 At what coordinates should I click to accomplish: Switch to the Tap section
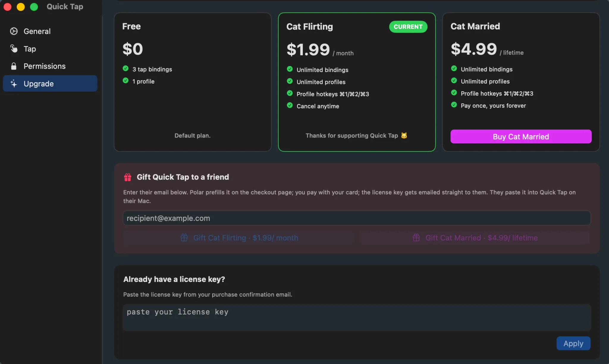click(x=50, y=49)
